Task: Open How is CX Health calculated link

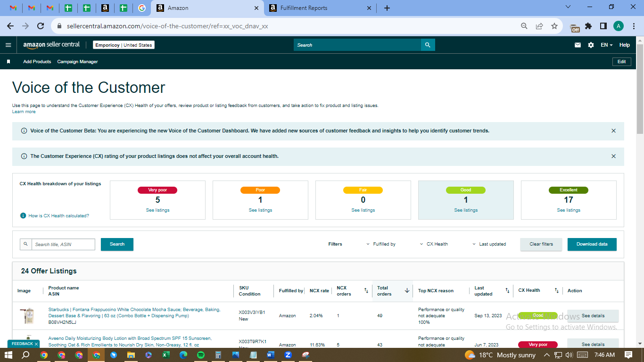Action: (x=58, y=215)
